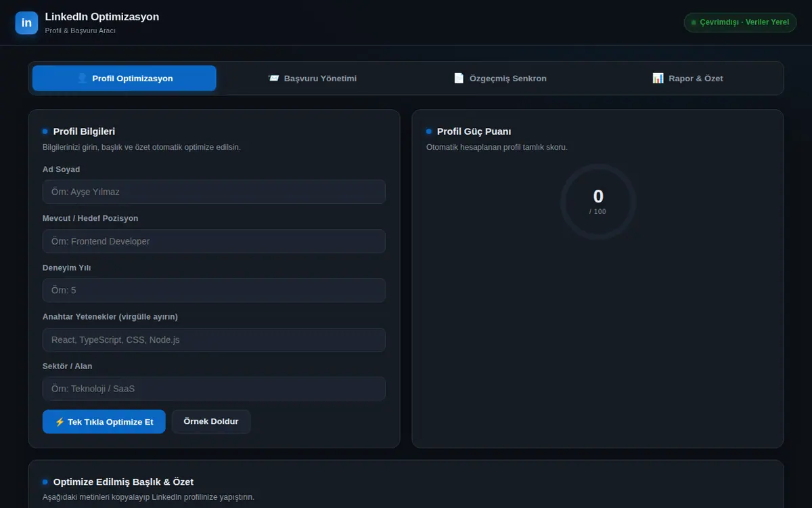Open the Başvuru Yönetimi tab
Viewport: 812px width, 508px height.
312,78
